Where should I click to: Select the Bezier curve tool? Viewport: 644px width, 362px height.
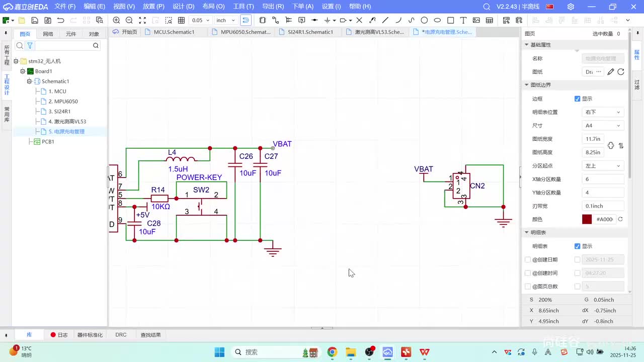point(412,20)
